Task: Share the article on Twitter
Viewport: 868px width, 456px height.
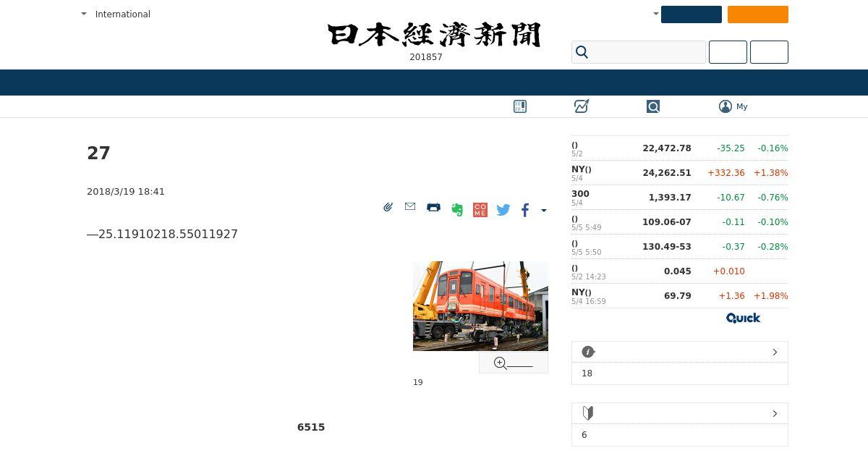Action: click(x=503, y=210)
